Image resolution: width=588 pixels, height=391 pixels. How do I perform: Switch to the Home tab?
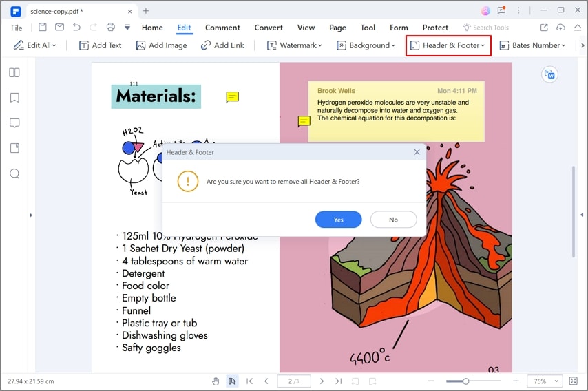click(x=152, y=28)
